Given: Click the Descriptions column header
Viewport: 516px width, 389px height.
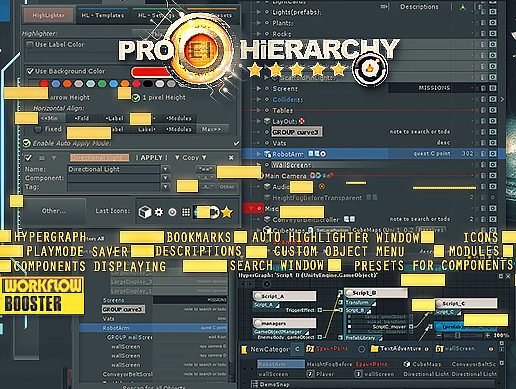Looking at the screenshot, I should pyautogui.click(x=419, y=7).
